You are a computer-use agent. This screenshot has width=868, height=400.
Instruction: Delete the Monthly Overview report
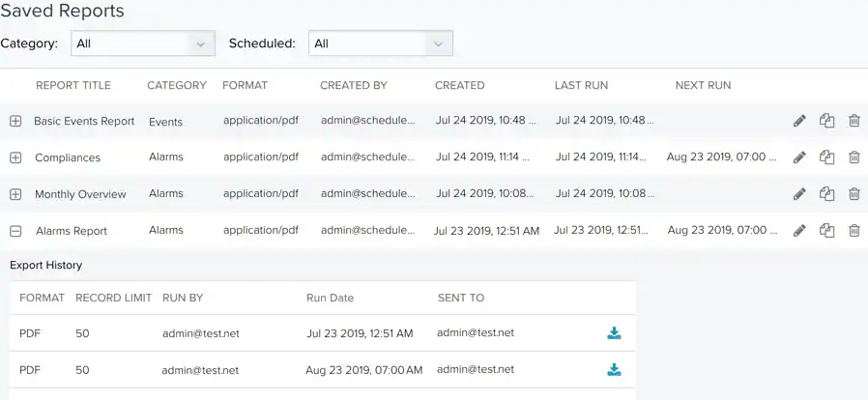pos(854,193)
